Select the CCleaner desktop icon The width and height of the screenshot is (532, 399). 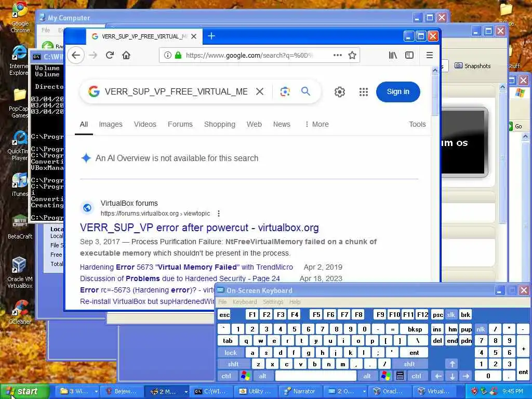[x=20, y=312]
